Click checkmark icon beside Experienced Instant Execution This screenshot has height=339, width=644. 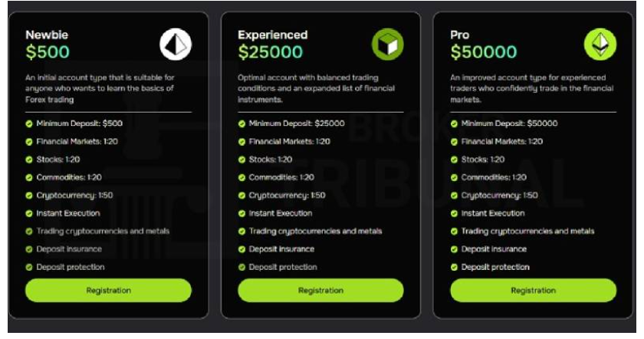coord(242,213)
